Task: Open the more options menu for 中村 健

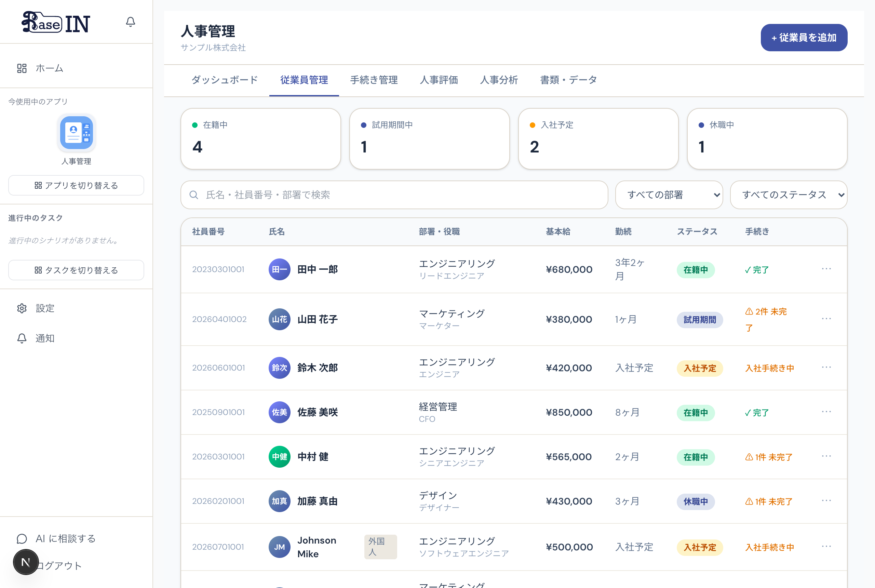Action: [826, 456]
